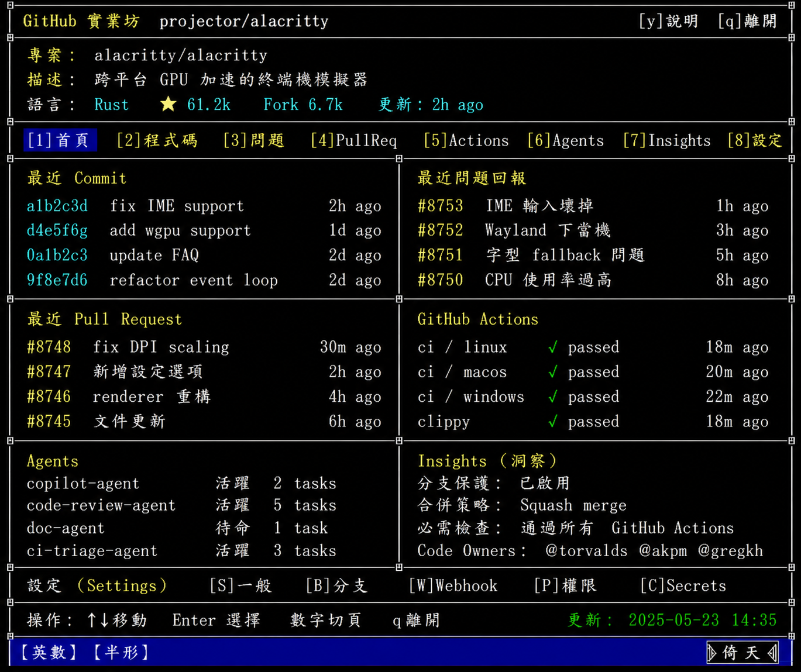
Task: Click the project name alacritty/alacritty
Action: click(x=181, y=55)
